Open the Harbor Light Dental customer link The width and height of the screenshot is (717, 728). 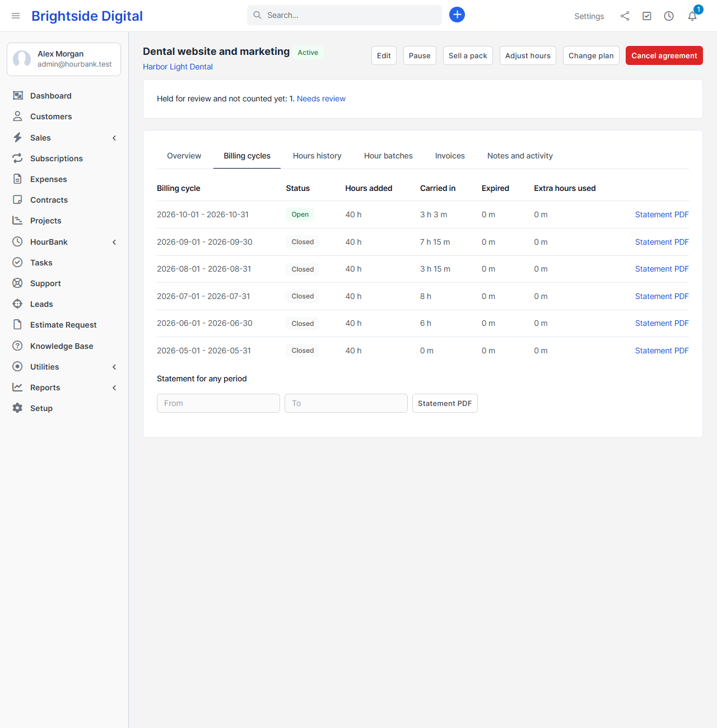pyautogui.click(x=178, y=67)
